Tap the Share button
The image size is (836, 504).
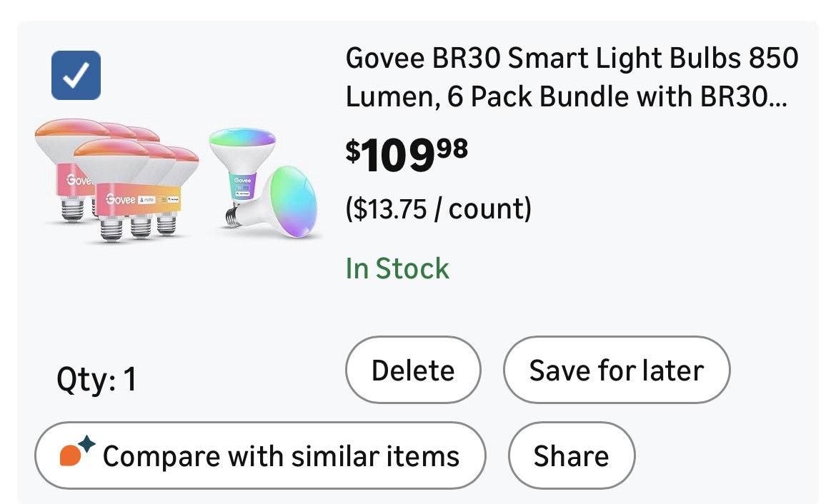pos(571,455)
